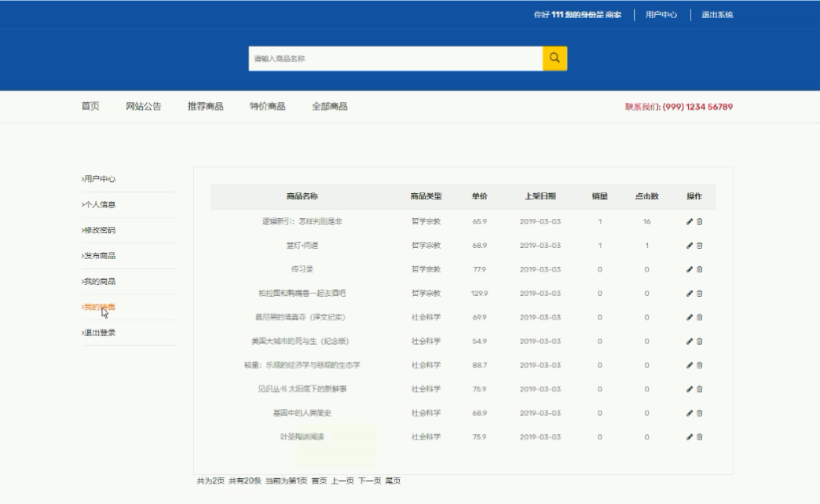Edit the 基因中的人类简史 product
Image resolution: width=820 pixels, height=504 pixels.
pos(690,413)
